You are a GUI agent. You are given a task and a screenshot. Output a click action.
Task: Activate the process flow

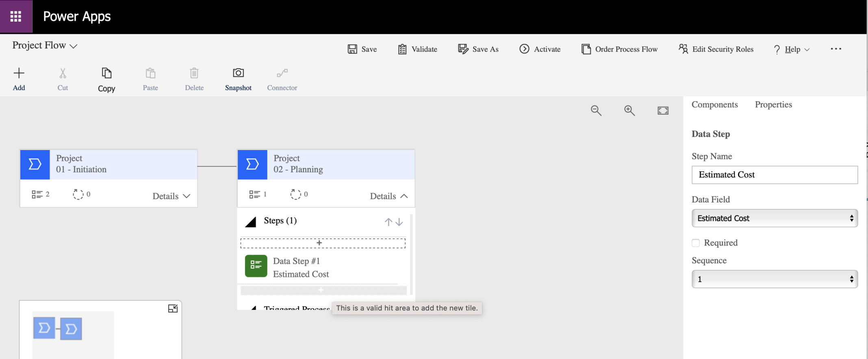pyautogui.click(x=540, y=49)
